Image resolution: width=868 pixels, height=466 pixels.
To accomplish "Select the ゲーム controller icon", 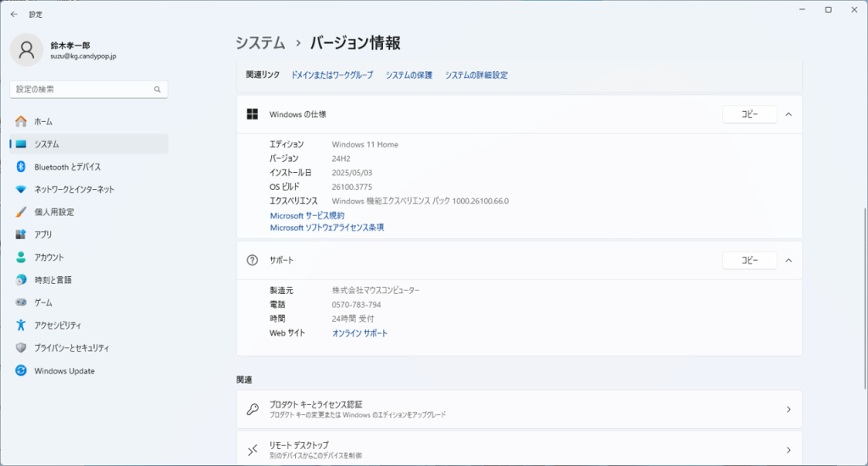I will coord(21,302).
